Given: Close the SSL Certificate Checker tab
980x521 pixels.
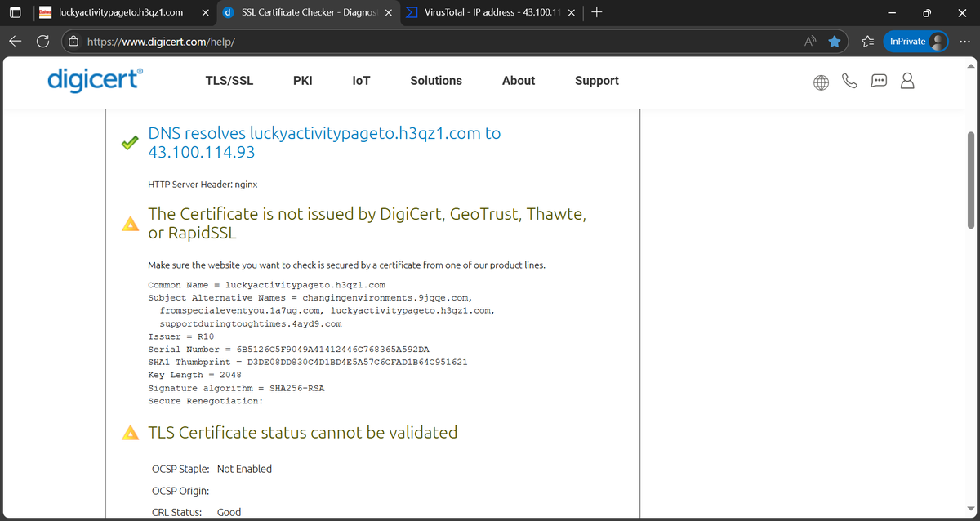Looking at the screenshot, I should pyautogui.click(x=387, y=13).
